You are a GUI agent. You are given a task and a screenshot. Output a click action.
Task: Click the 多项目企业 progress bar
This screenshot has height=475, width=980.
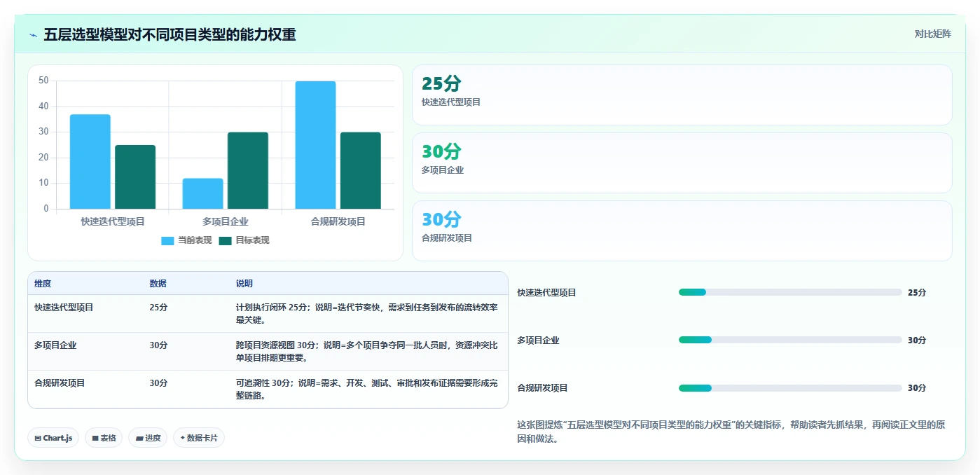(x=790, y=340)
